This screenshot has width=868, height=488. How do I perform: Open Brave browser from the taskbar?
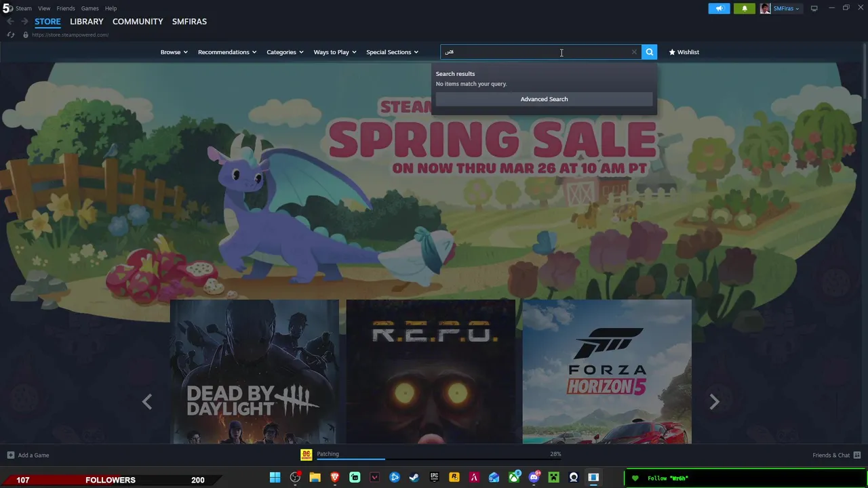click(x=335, y=478)
